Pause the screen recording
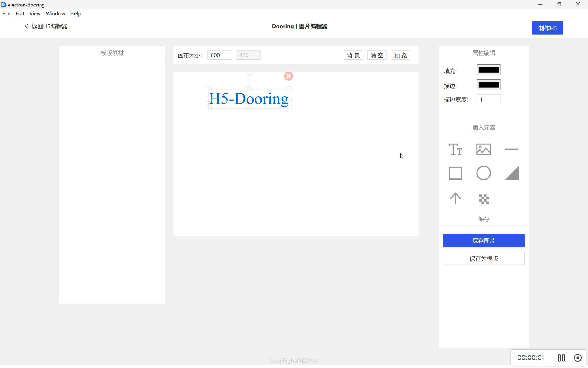Screen dimensions: 588x368 click(561, 358)
